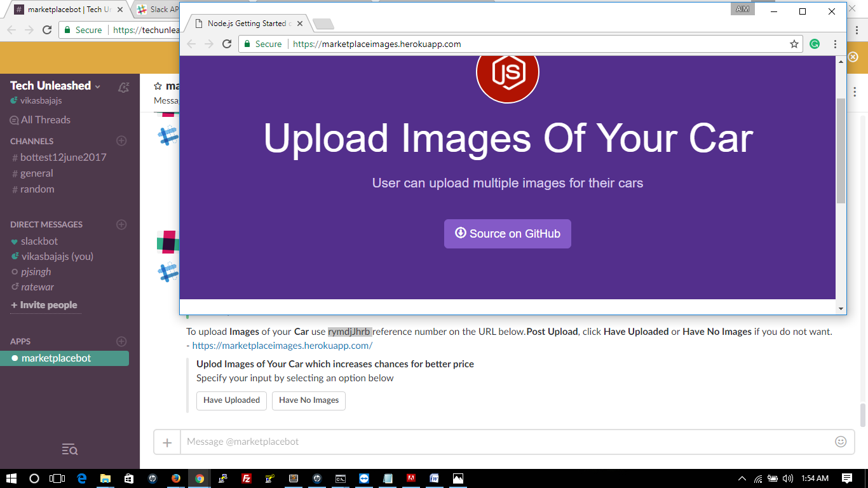Reload the marketplaceimages Heroku page
Image resolution: width=868 pixels, height=488 pixels.
pyautogui.click(x=227, y=44)
